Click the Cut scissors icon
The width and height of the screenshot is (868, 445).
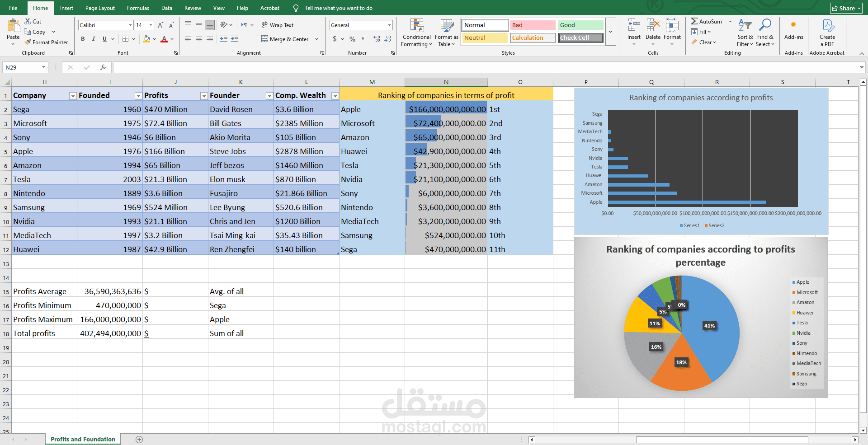coord(28,21)
